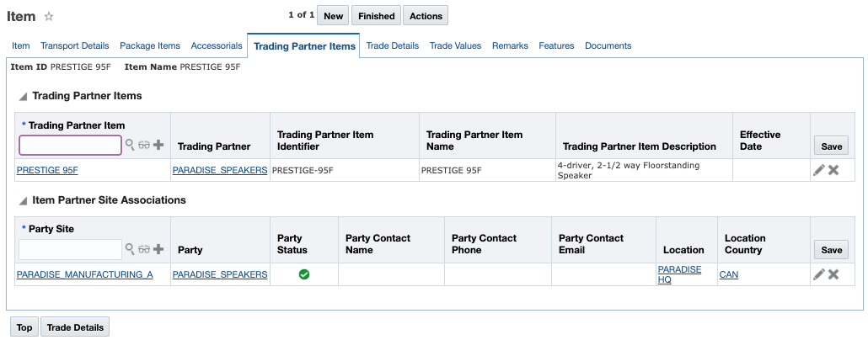868x340 pixels.
Task: Click plus icon beside Party Site field
Action: coord(158,250)
